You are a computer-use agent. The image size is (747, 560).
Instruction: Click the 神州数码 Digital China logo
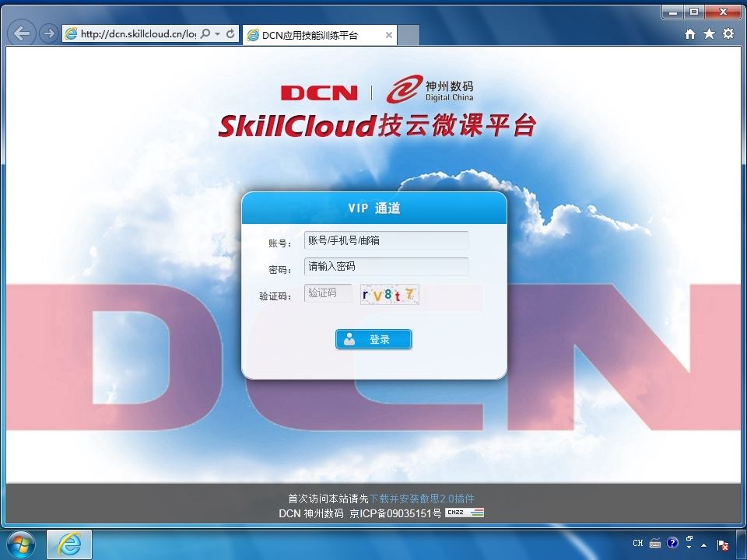tap(430, 89)
